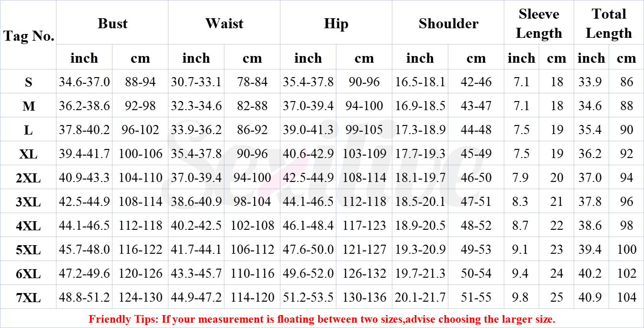Click the inch subheader under Hip
644x328 pixels.
tap(308, 58)
